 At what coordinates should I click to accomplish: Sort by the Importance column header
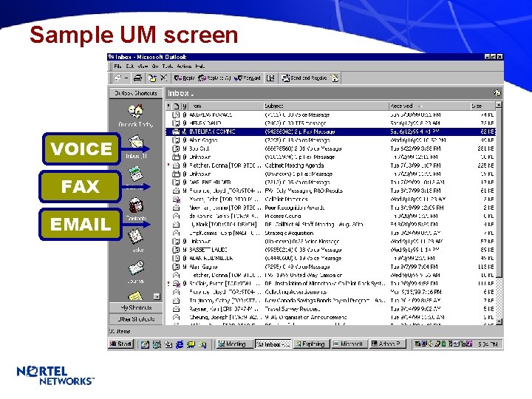[x=168, y=106]
